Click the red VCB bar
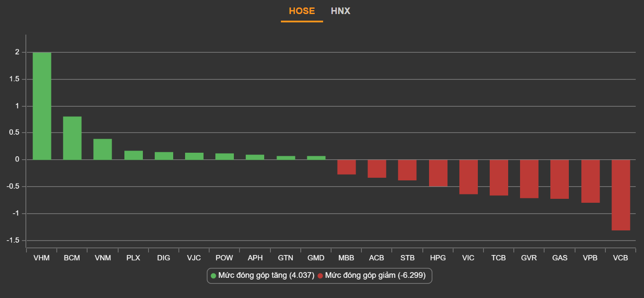The width and height of the screenshot is (644, 298). (x=621, y=195)
